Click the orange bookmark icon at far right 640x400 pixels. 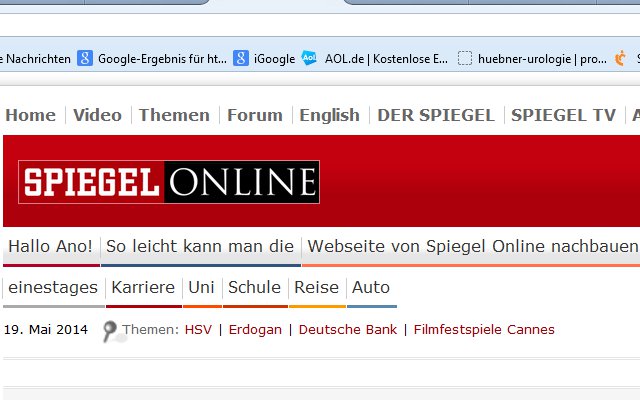[620, 58]
